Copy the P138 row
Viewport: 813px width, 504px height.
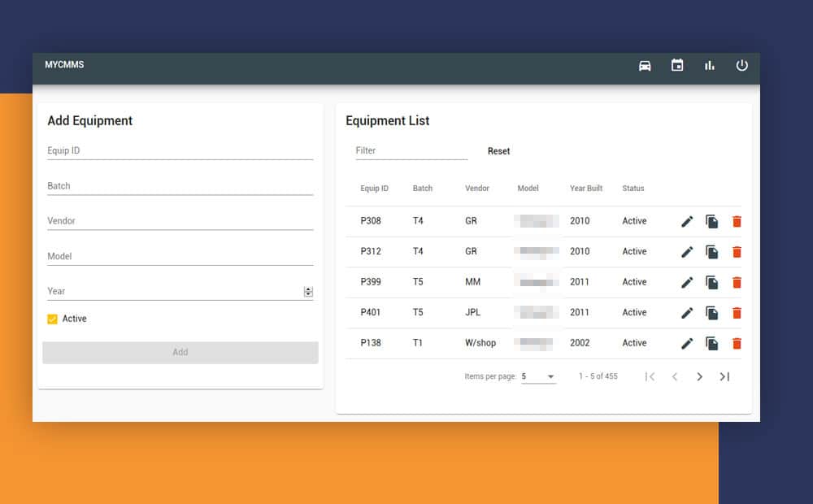[x=712, y=344]
